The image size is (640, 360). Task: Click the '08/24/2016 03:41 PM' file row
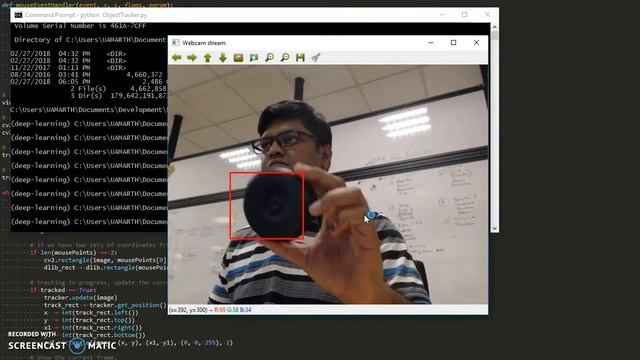point(87,75)
